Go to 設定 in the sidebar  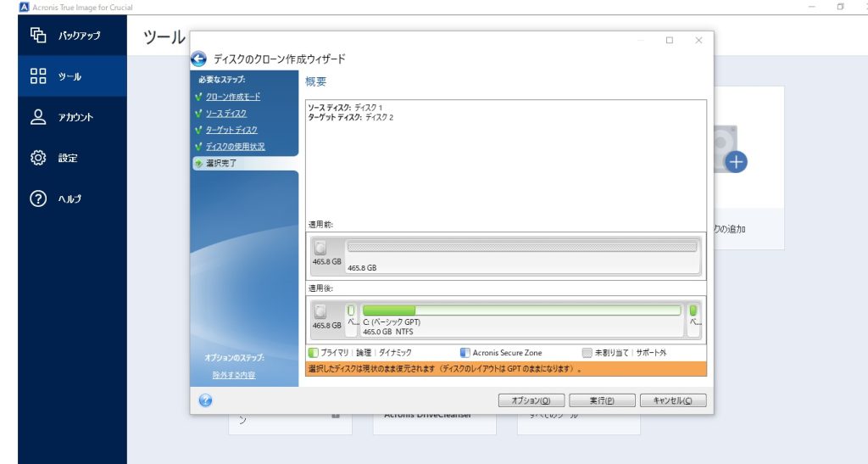point(73,158)
